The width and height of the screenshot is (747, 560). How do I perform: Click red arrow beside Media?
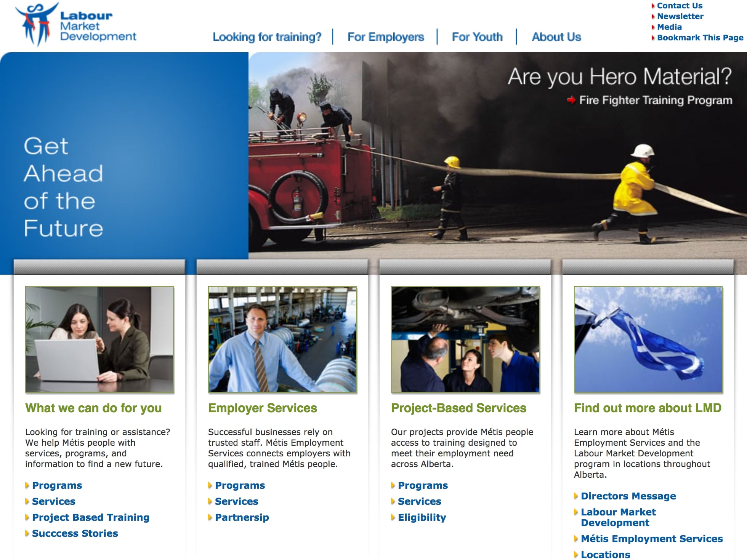[653, 27]
